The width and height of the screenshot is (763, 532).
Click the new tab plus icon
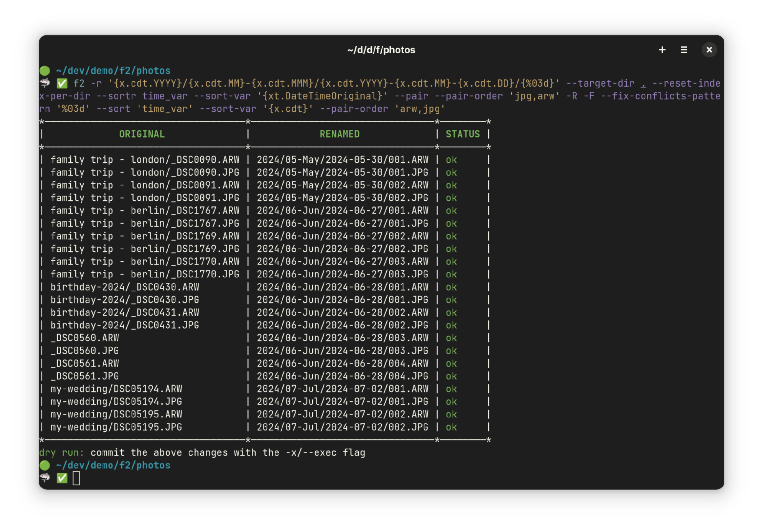coord(662,50)
